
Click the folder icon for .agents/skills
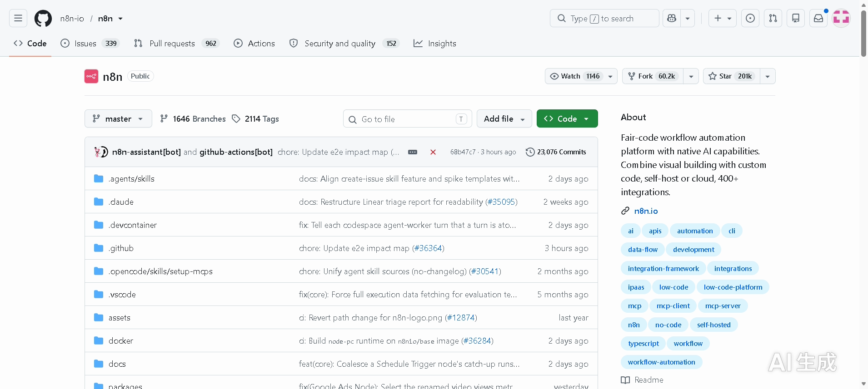[99, 178]
